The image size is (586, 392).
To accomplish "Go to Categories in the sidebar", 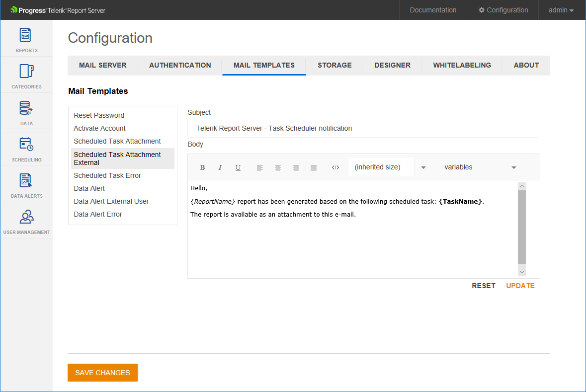I will pos(26,72).
